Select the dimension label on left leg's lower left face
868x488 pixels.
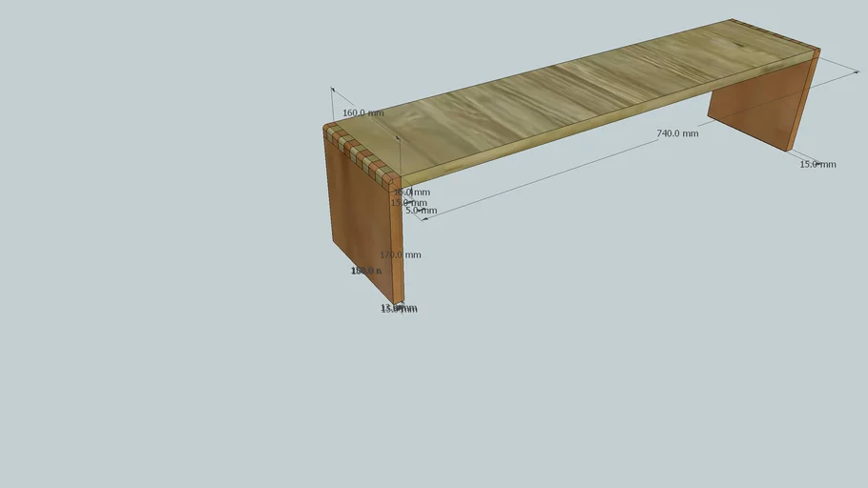[x=366, y=271]
